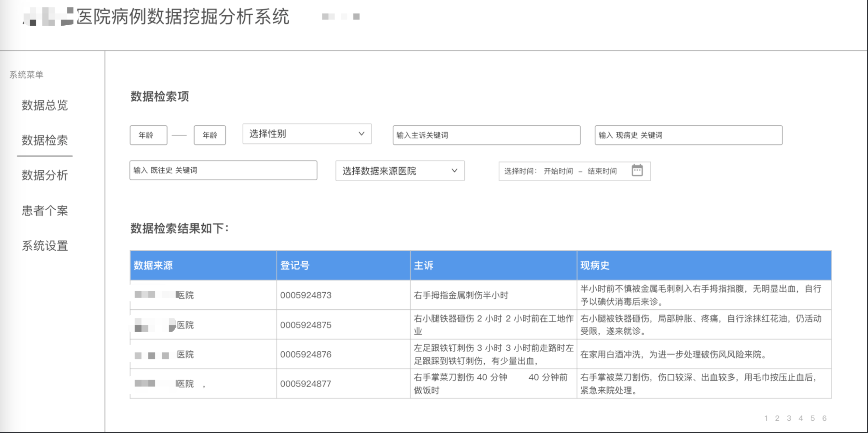Viewport: 868px width, 433px height.
Task: Focus the 输入主诉关键词 field
Action: tap(486, 135)
